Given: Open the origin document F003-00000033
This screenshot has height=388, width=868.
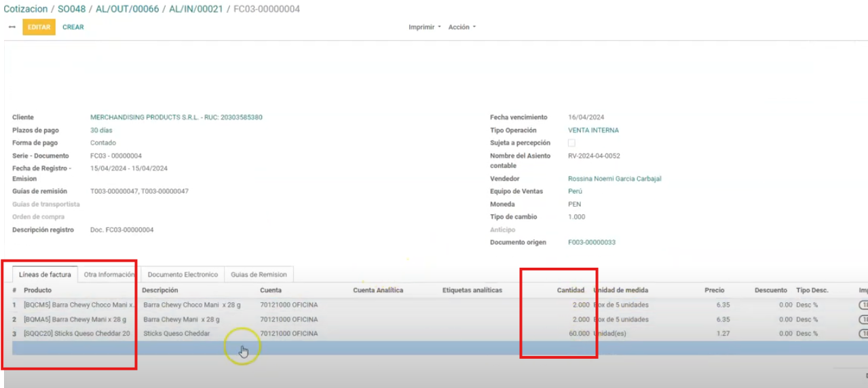Looking at the screenshot, I should [x=591, y=243].
